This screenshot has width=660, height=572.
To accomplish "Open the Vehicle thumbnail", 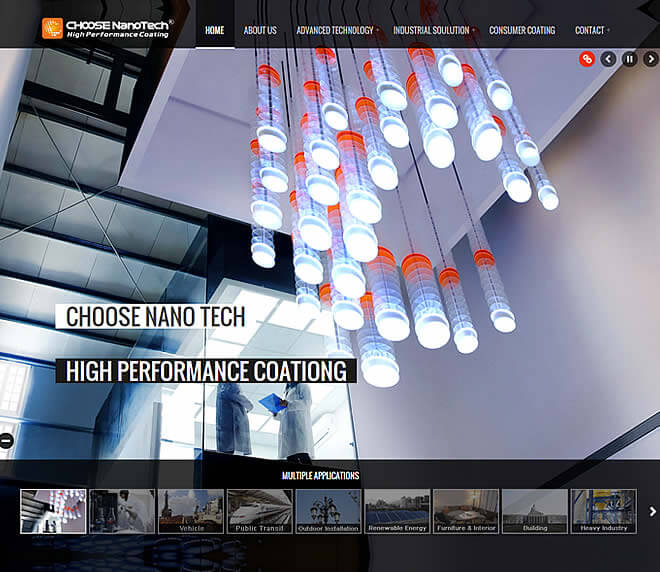I will pos(191,511).
